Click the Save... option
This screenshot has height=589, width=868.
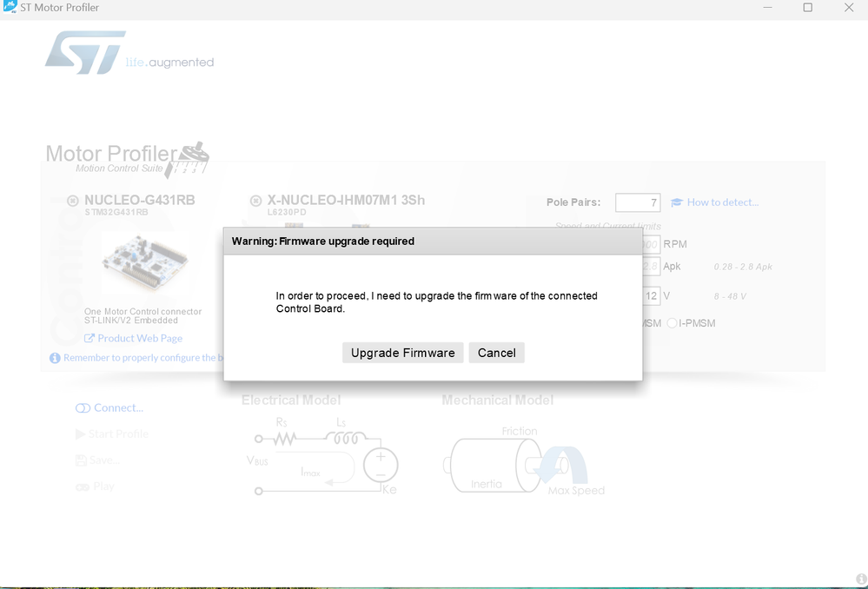click(x=104, y=460)
